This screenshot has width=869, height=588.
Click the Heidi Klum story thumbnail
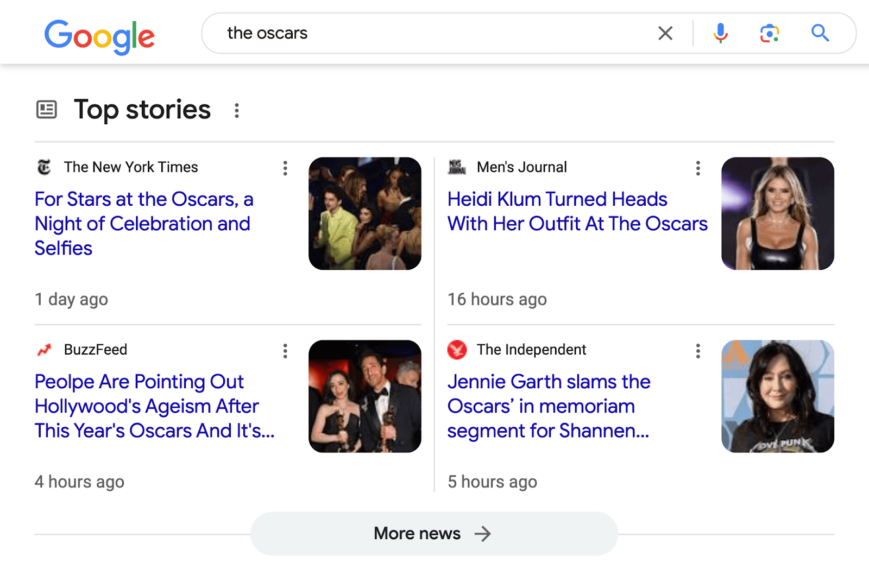pyautogui.click(x=778, y=214)
